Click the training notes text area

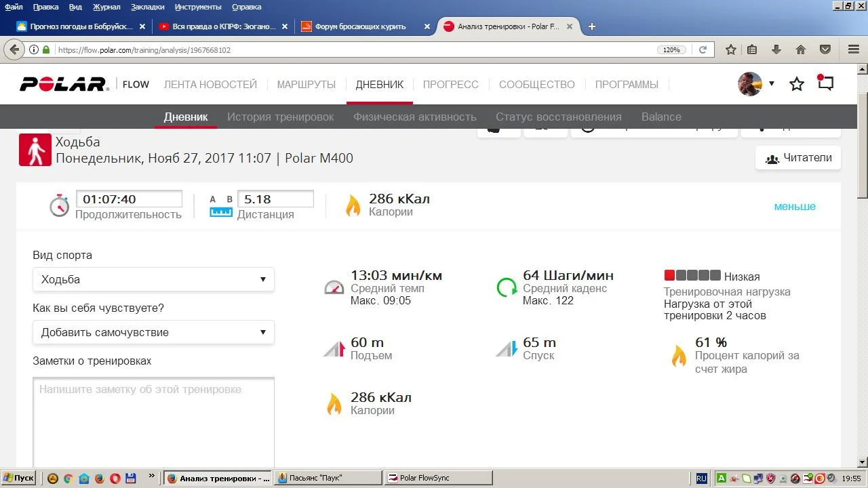click(153, 422)
